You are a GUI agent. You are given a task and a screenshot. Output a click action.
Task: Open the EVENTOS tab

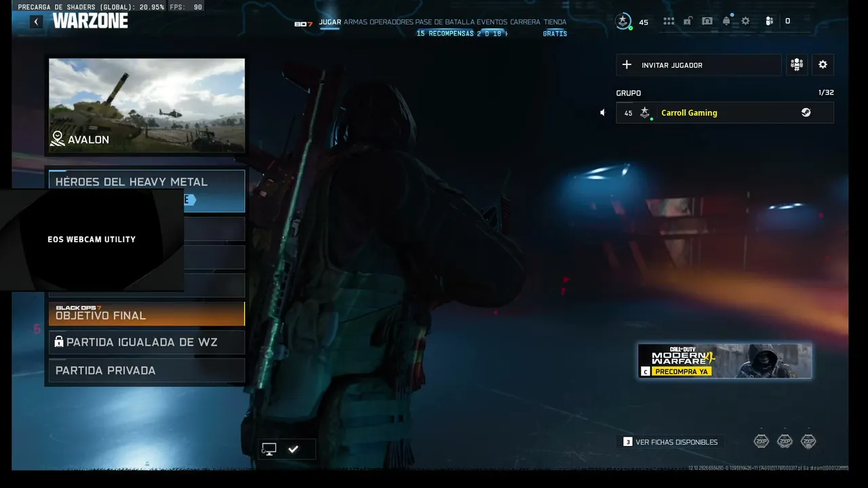[492, 22]
